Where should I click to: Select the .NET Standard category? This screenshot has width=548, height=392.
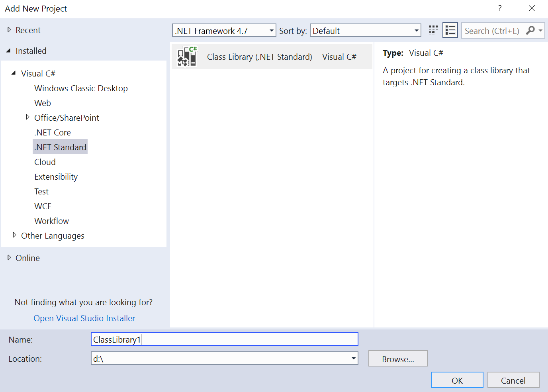tap(60, 147)
